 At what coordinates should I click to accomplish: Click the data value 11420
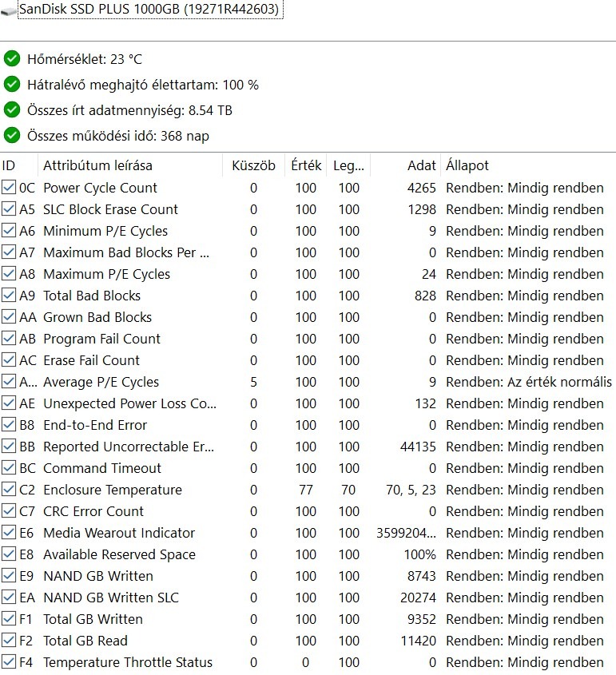(x=419, y=641)
